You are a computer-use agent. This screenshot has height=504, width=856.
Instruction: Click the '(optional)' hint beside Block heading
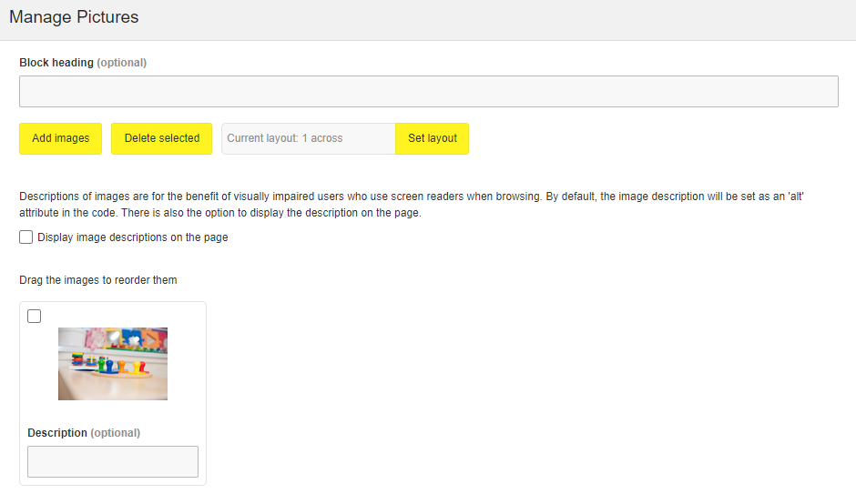[x=122, y=63]
